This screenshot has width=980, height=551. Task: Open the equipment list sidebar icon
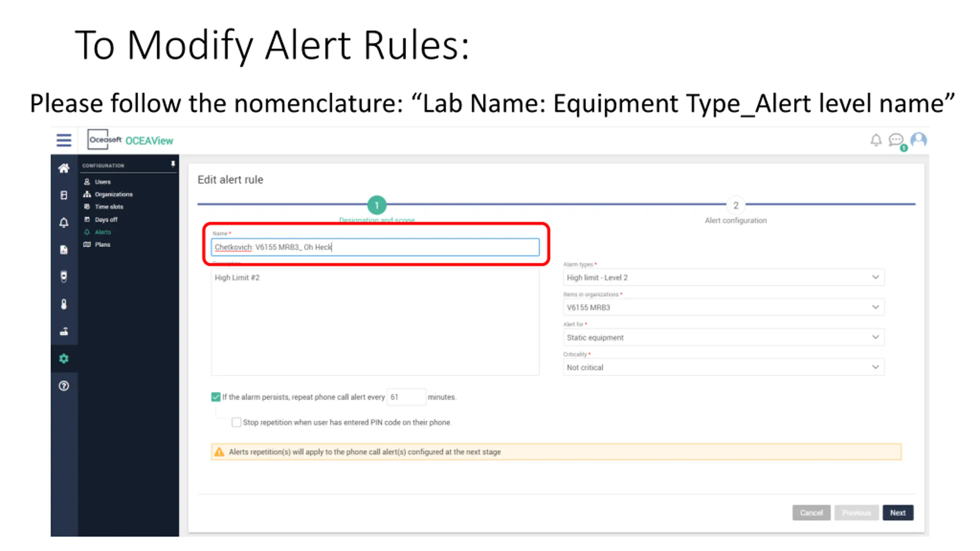(x=64, y=195)
